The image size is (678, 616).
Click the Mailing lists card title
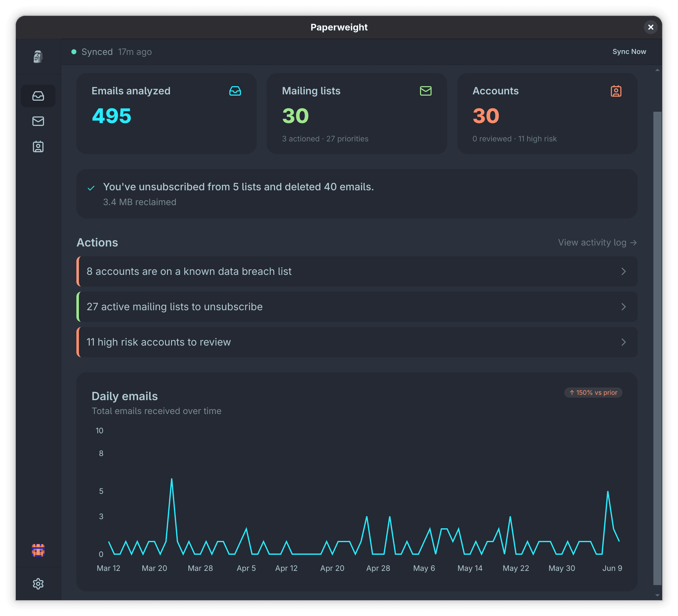pos(311,91)
